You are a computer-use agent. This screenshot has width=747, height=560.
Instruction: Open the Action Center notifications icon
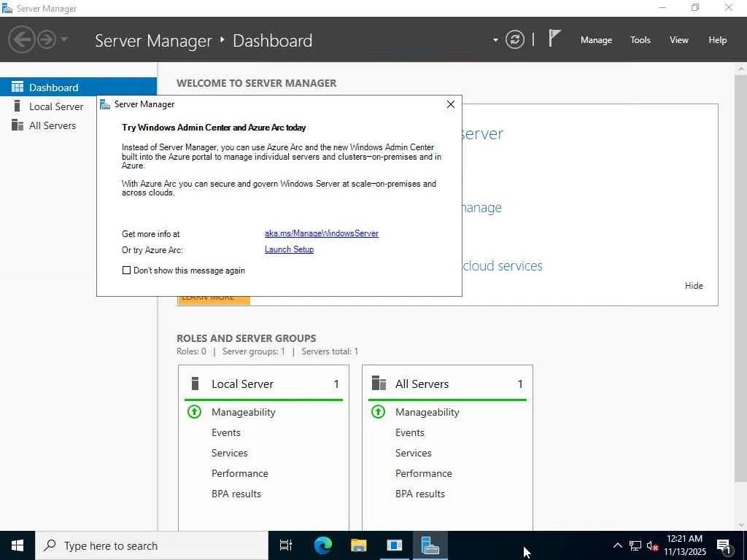[x=724, y=546]
